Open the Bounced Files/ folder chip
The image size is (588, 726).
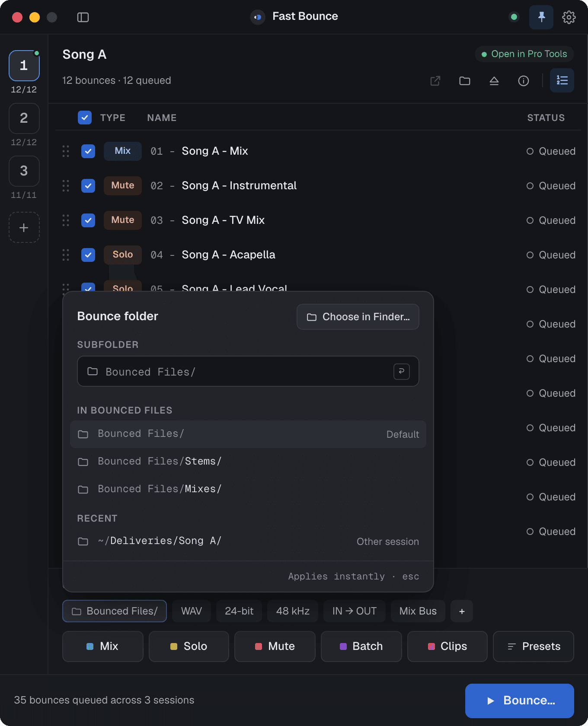[x=115, y=611]
